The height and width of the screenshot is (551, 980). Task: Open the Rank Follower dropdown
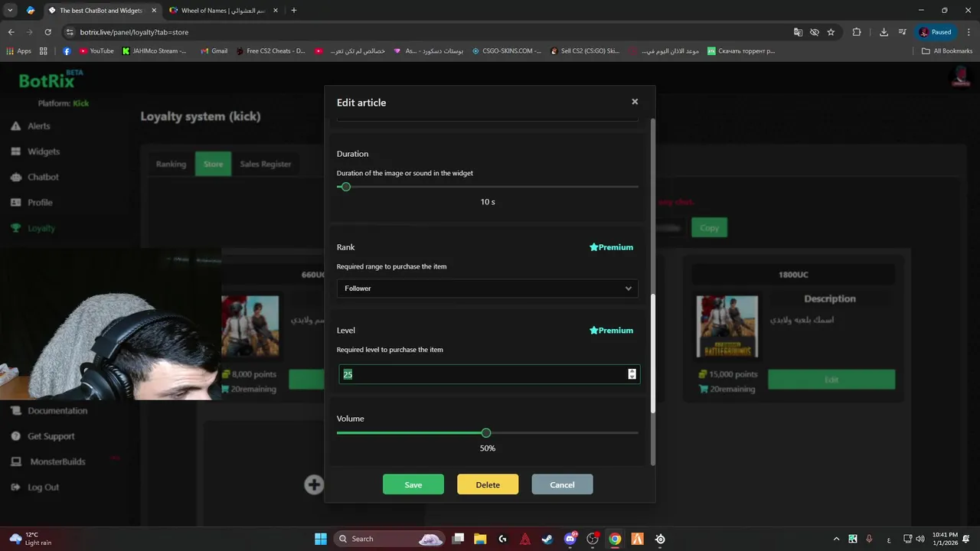pos(488,289)
